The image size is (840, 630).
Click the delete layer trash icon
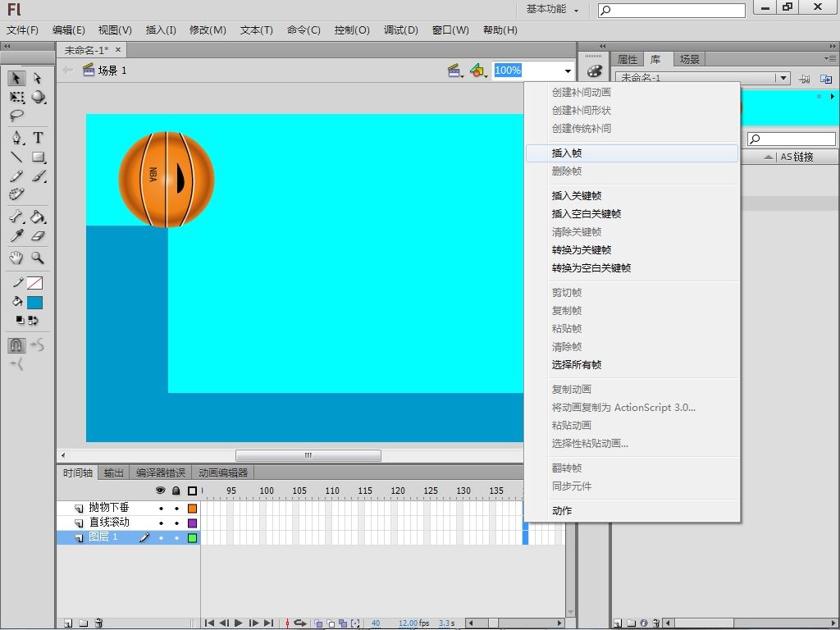[98, 623]
